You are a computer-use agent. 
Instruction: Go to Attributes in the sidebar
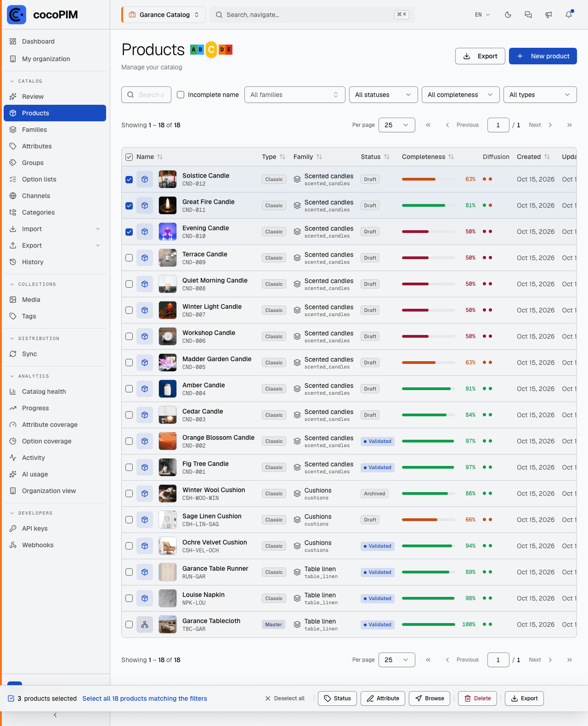[x=55, y=146]
